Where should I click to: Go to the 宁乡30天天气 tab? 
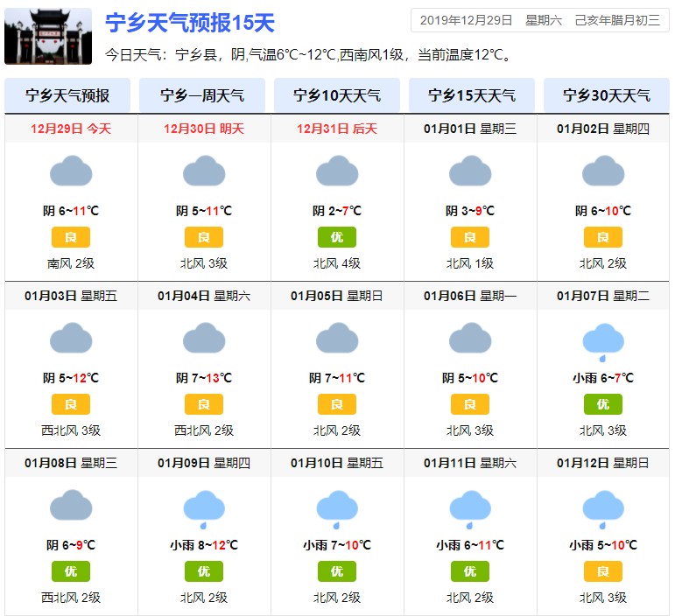[x=607, y=95]
